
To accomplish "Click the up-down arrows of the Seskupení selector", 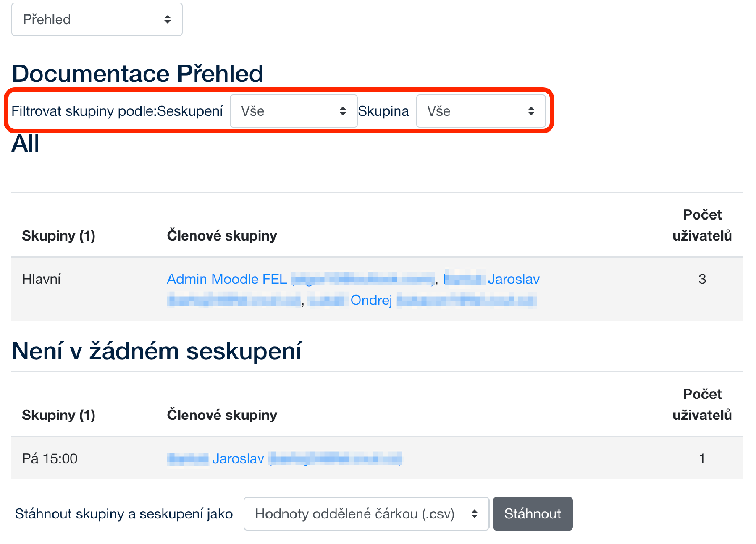I will coord(343,111).
